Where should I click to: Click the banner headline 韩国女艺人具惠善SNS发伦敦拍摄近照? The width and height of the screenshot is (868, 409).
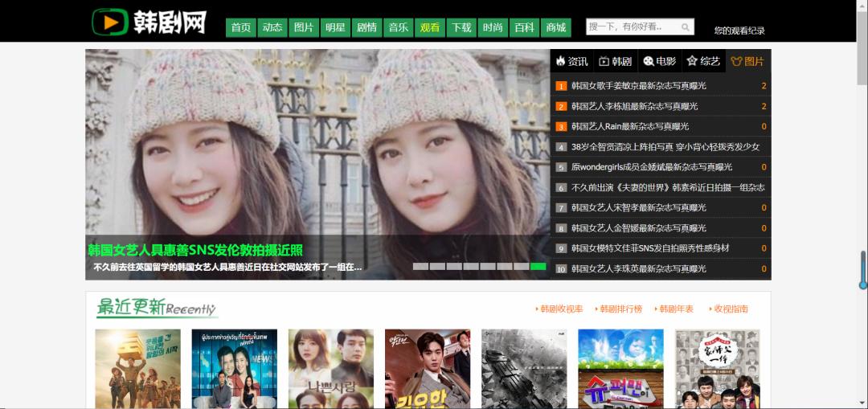[x=195, y=250]
